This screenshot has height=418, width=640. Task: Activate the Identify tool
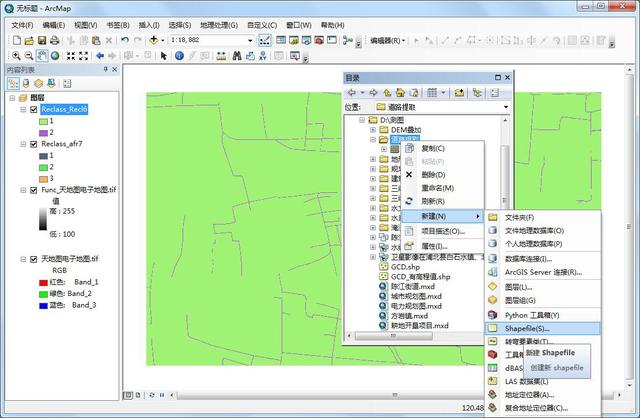pyautogui.click(x=179, y=56)
